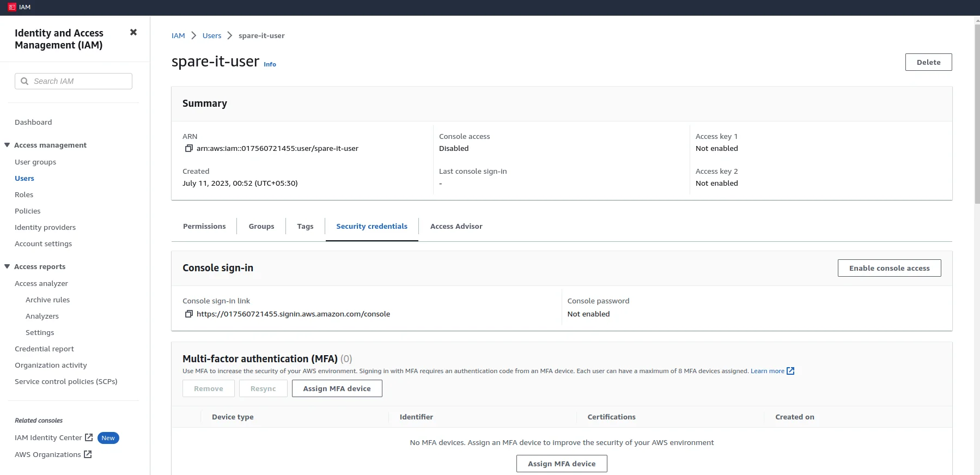Click the spare-it-user breadcrumb text

(x=261, y=35)
